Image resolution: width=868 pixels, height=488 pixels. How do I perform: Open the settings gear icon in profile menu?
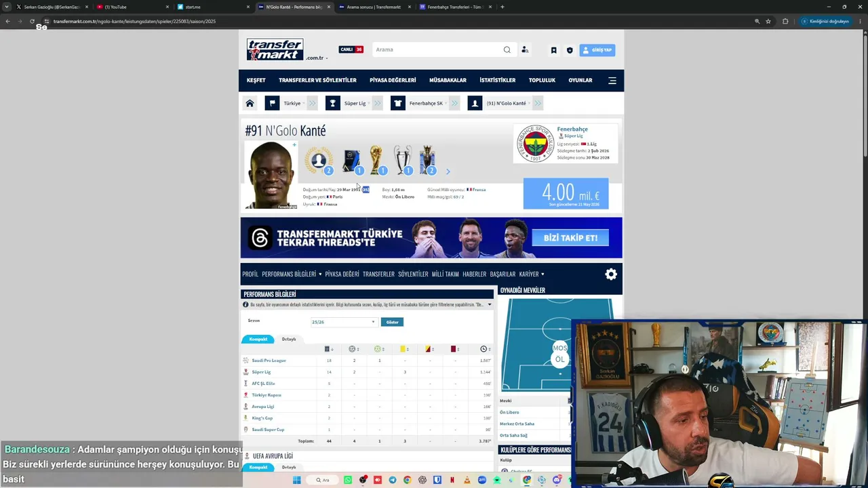point(611,274)
